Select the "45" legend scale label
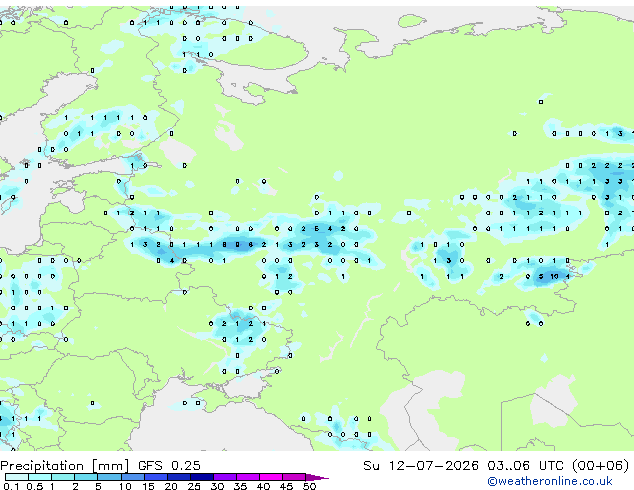Viewport: 634px width, 490px height. click(x=286, y=486)
